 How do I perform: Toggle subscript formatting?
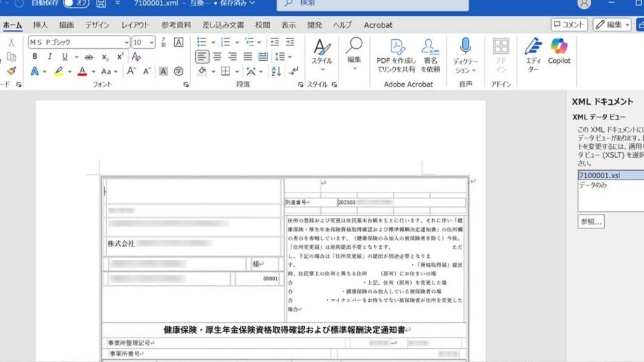point(105,57)
